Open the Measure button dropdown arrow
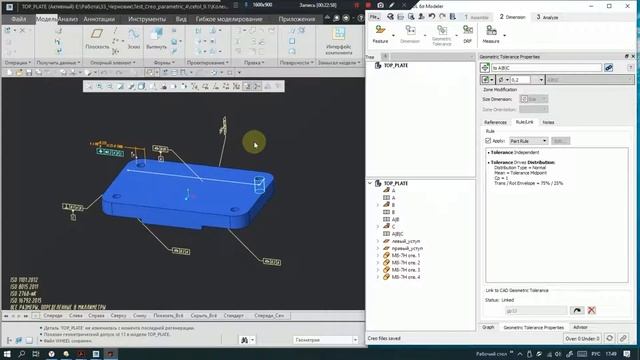 coord(504,36)
